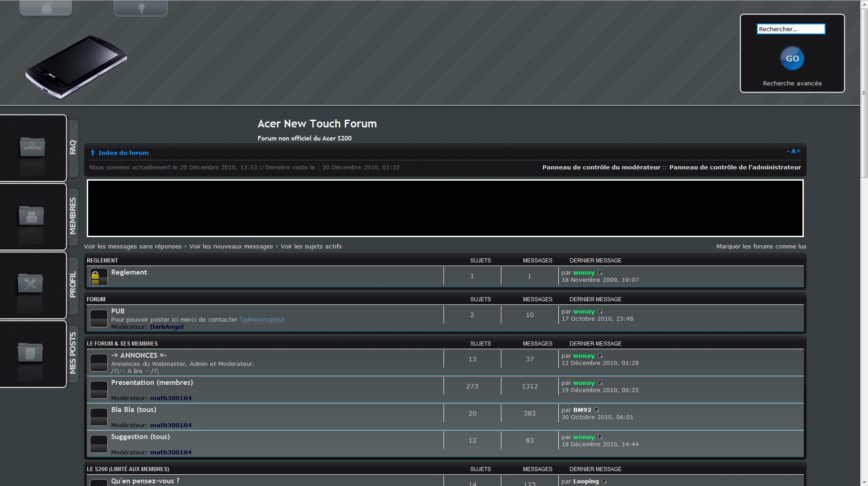
Task: Open math300184 moderator link under Bla Bla
Action: point(171,425)
